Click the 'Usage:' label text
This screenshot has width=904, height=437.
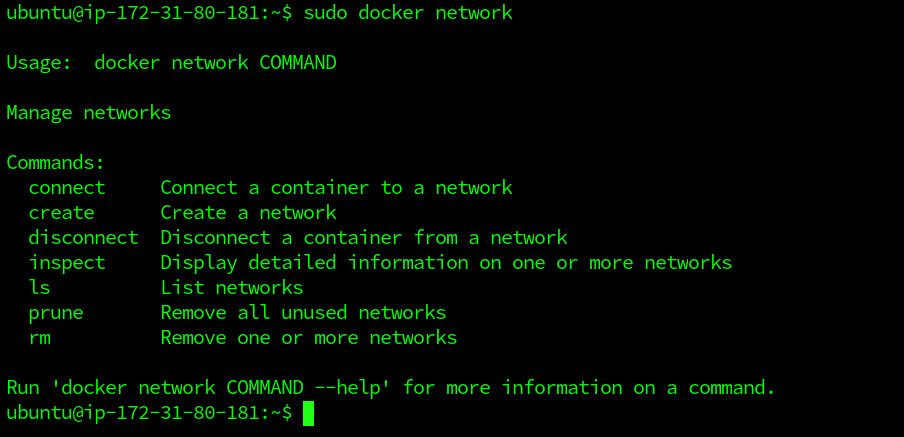pyautogui.click(x=39, y=63)
